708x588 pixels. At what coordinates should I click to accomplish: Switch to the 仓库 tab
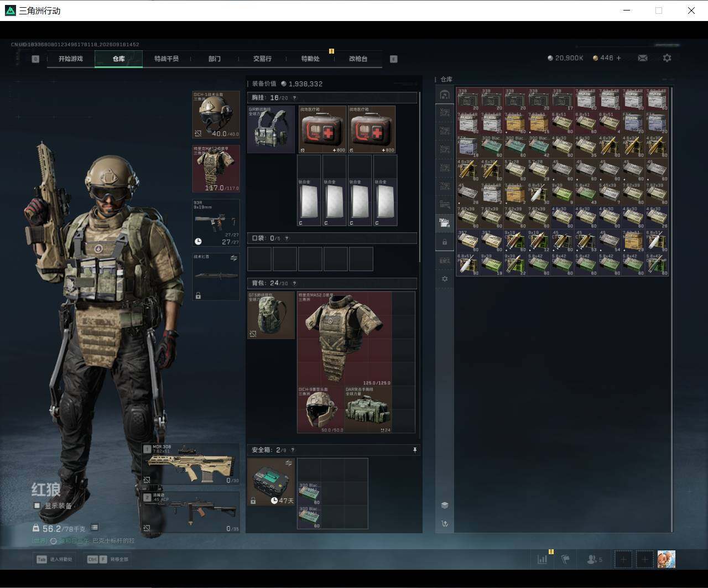pos(118,59)
